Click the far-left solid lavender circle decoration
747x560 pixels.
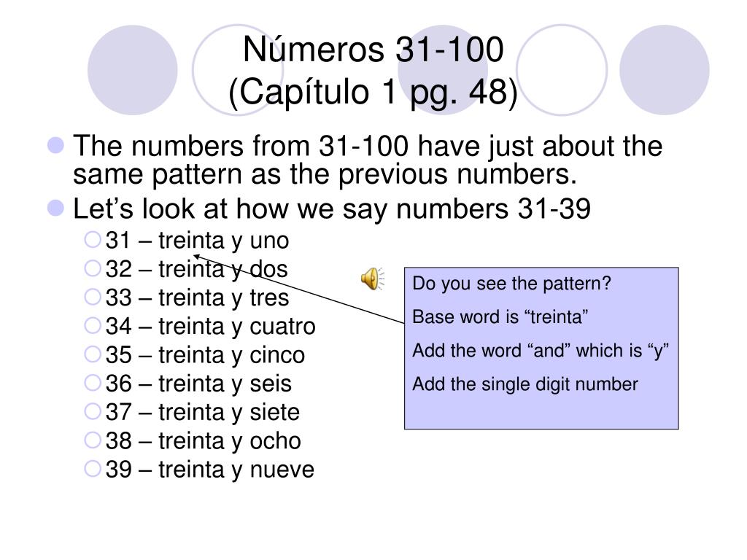[x=133, y=70]
